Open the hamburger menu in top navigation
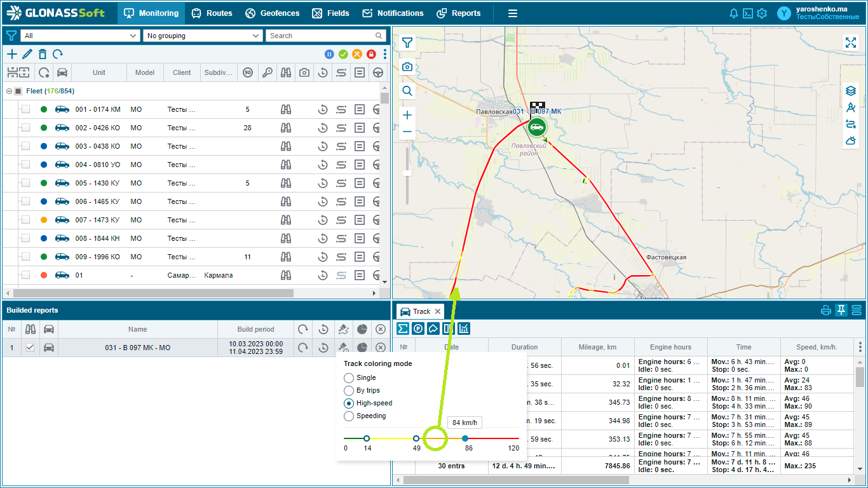 coord(513,13)
